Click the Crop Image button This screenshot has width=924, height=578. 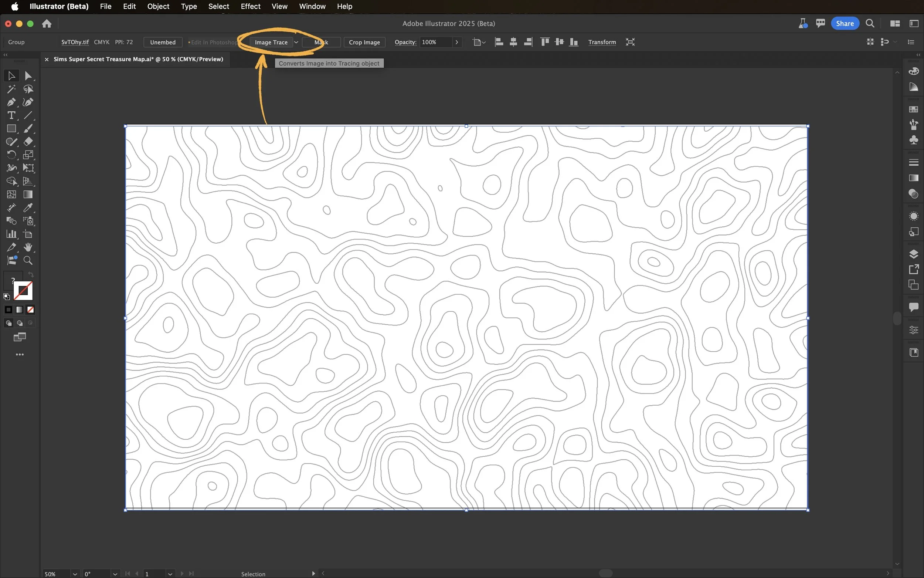(364, 42)
